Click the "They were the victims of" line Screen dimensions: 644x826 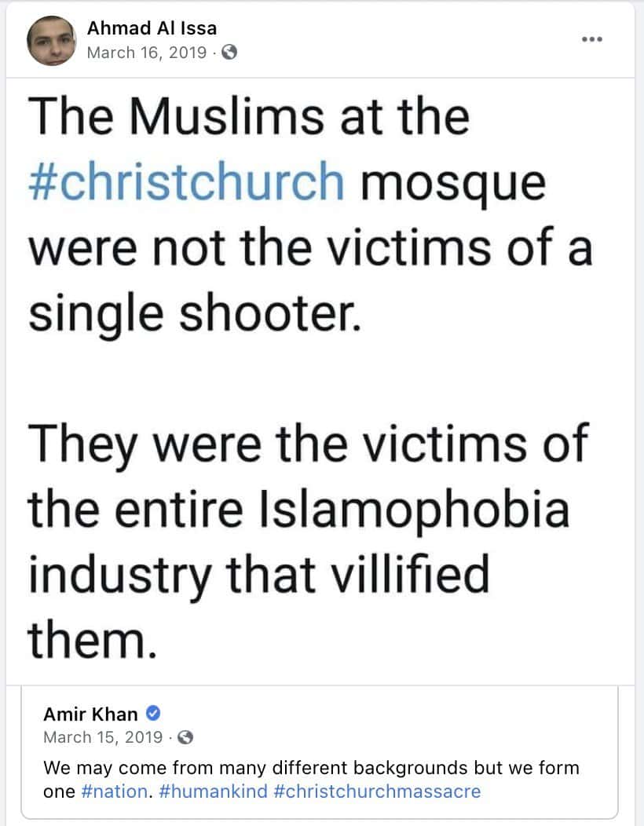[x=307, y=444]
